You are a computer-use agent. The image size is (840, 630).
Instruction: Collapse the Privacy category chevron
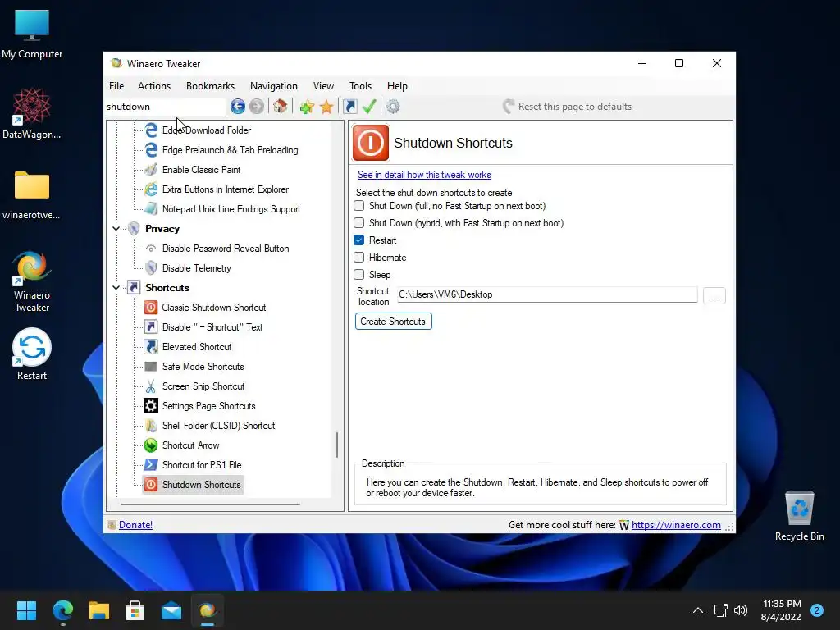[x=116, y=229]
